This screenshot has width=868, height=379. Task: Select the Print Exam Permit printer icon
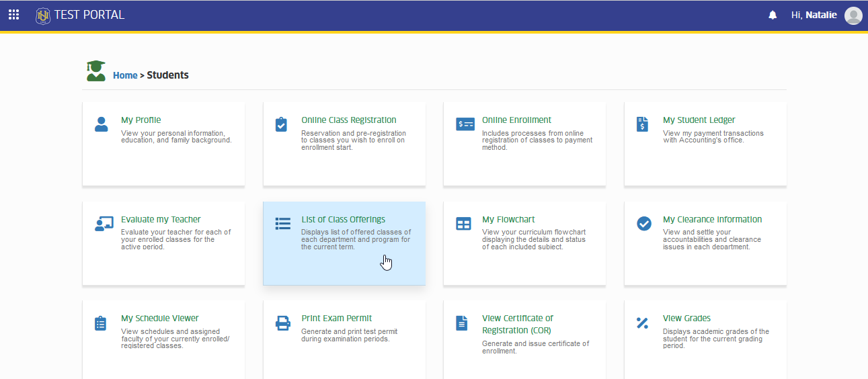(x=283, y=323)
